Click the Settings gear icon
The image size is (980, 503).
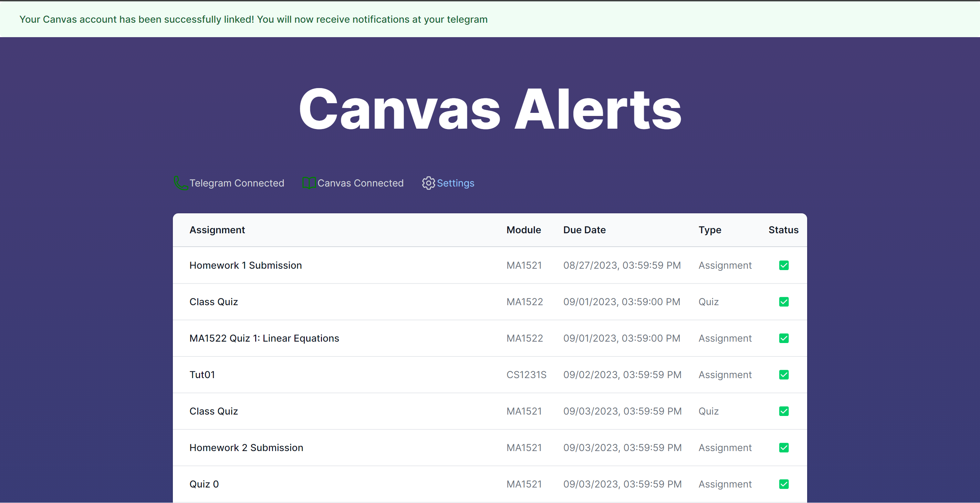pyautogui.click(x=428, y=183)
